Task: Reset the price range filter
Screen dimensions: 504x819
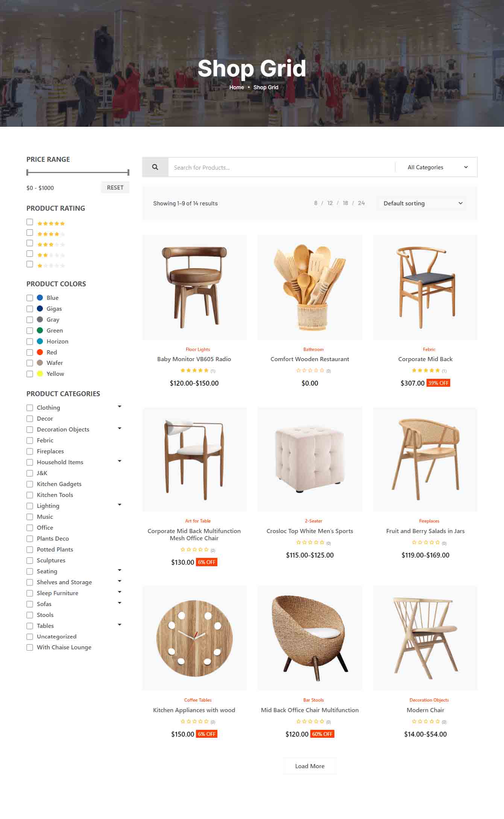Action: point(115,187)
